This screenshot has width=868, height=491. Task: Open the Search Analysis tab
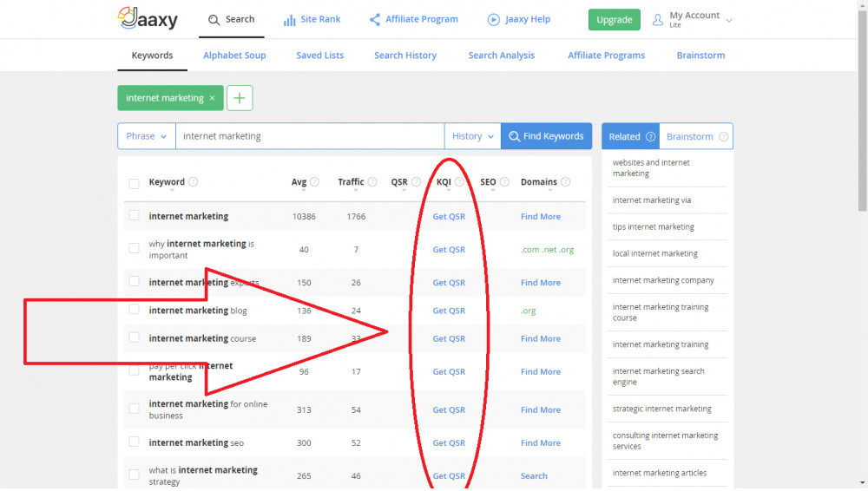pos(502,56)
